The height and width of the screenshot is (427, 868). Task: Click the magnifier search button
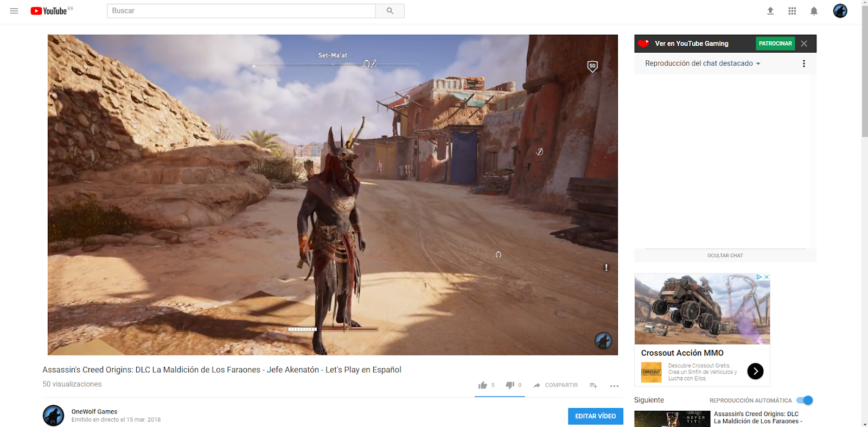[390, 11]
